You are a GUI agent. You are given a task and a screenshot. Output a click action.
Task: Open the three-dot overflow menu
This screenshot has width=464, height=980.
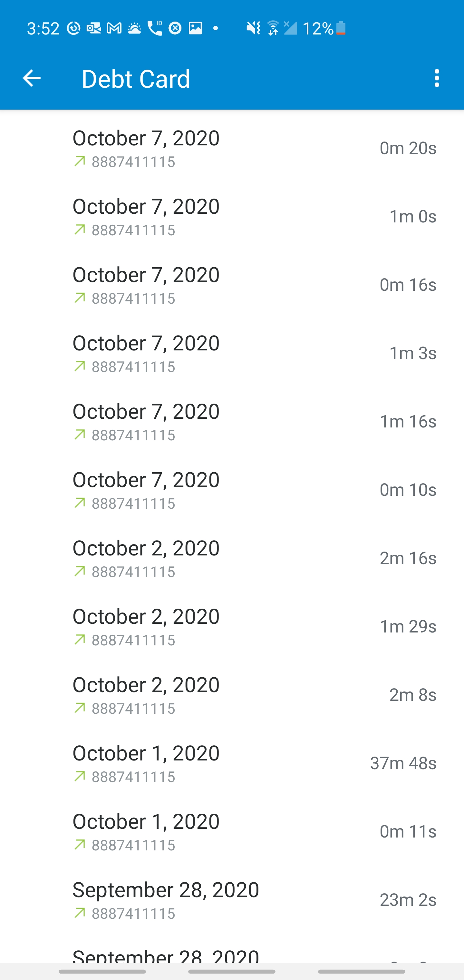[x=437, y=78]
